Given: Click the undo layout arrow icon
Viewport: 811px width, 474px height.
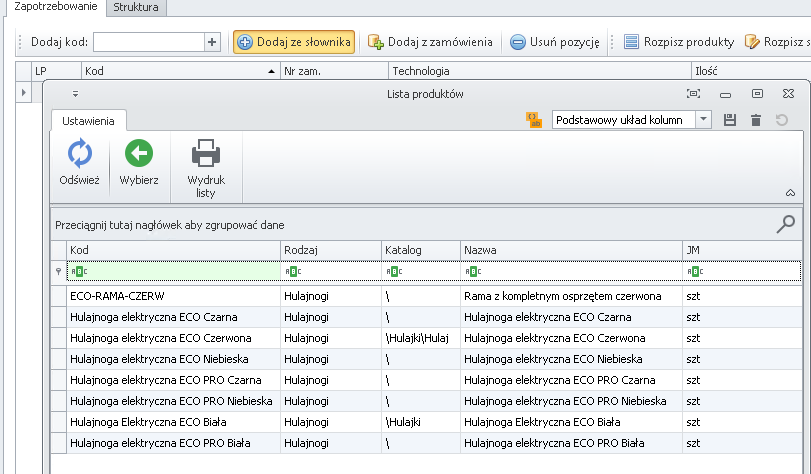Looking at the screenshot, I should [x=782, y=120].
